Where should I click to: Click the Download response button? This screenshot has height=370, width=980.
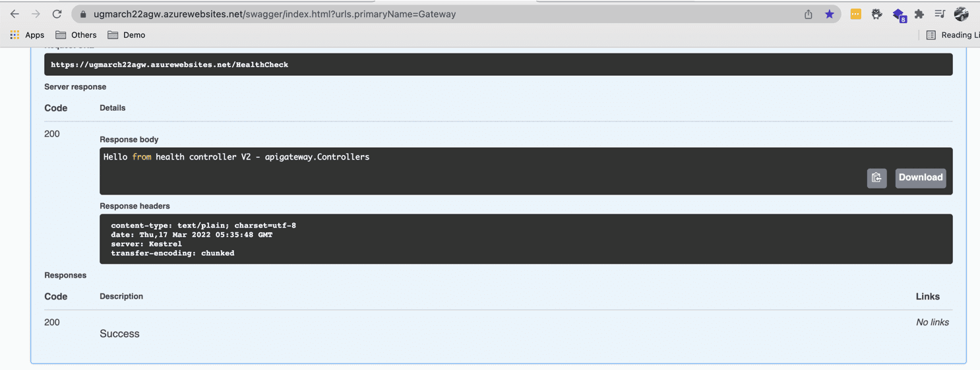[920, 177]
